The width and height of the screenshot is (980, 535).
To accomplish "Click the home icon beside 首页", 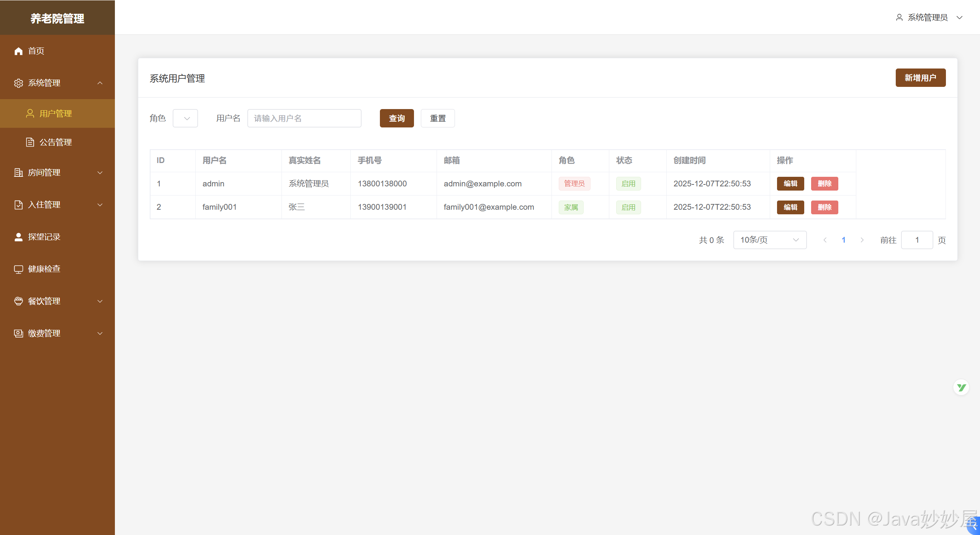I will pyautogui.click(x=18, y=51).
